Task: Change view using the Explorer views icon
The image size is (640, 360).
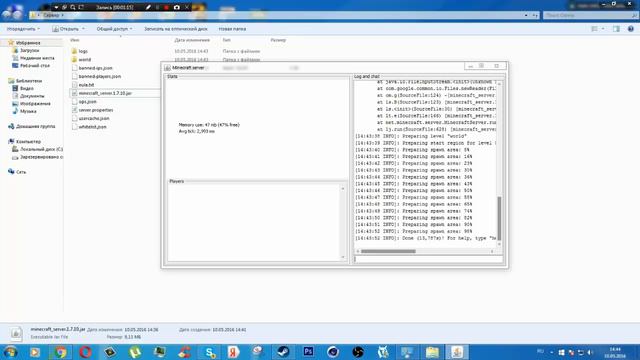Action: click(x=594, y=29)
